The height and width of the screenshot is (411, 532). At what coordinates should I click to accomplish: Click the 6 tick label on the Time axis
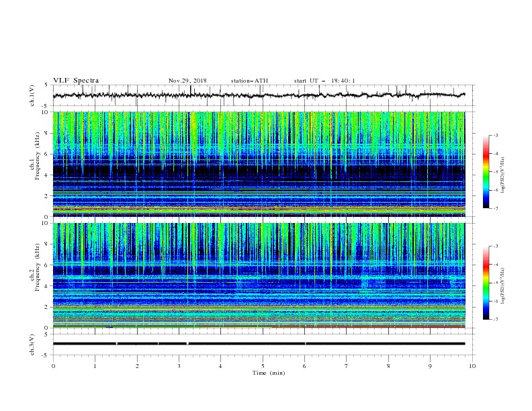[x=304, y=366]
